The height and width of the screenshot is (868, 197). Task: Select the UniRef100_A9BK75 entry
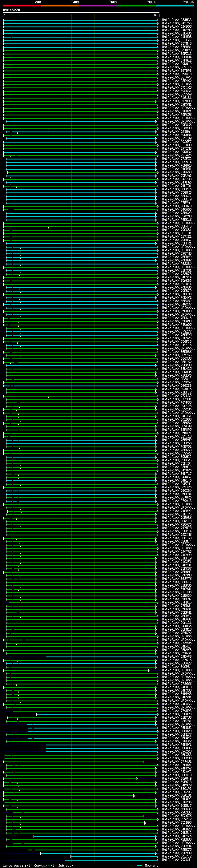tap(177, 850)
